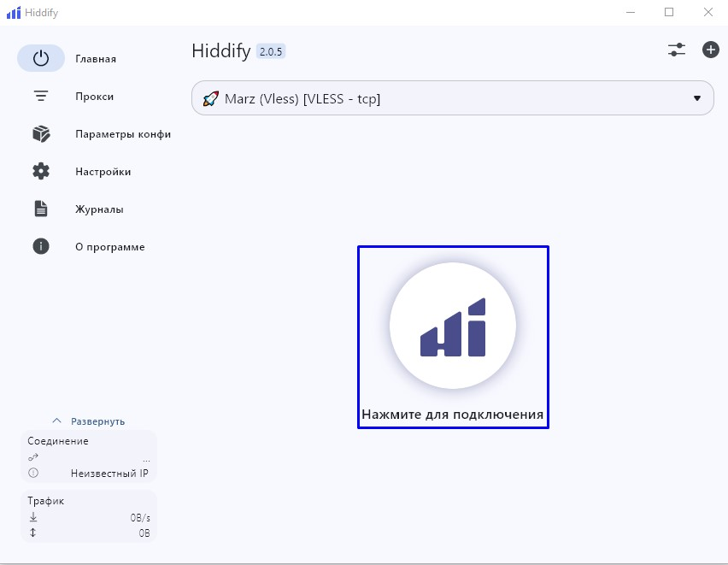Click the Параметры конфигурации box icon
Viewport: 728px width, 565px height.
click(x=41, y=134)
